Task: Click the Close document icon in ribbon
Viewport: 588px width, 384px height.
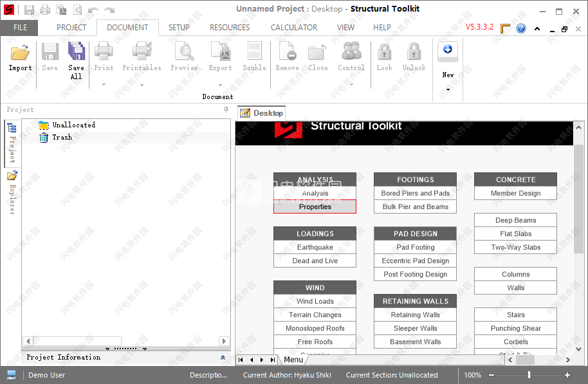Action: (x=318, y=52)
